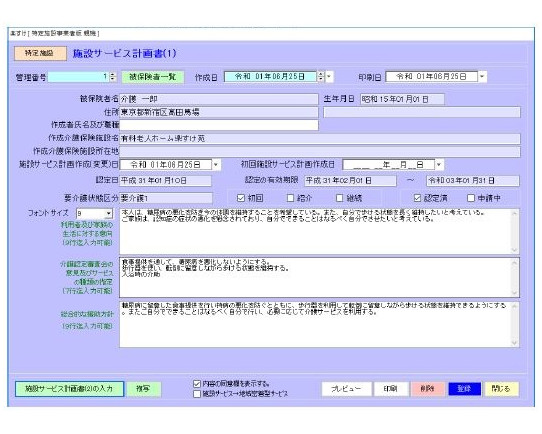The height and width of the screenshot is (434, 542).
Task: Click the 施設サービス計画作成(変更)日 date field
Action: coord(166,164)
